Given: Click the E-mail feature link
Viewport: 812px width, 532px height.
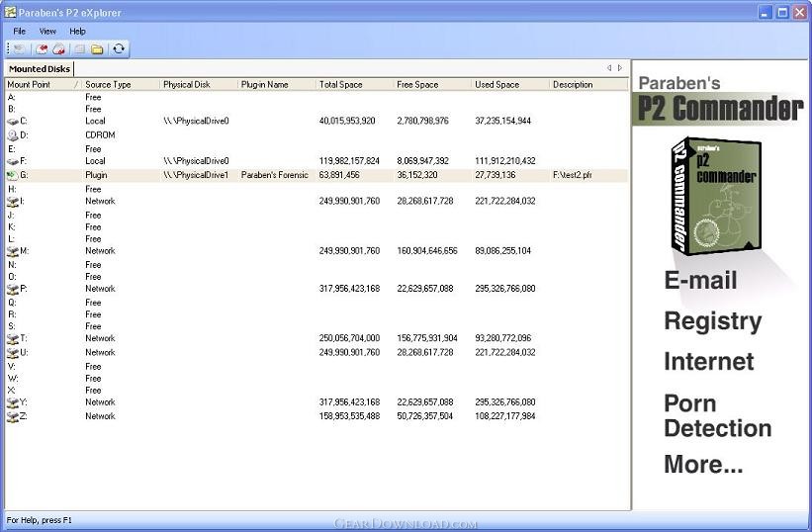Looking at the screenshot, I should (x=700, y=280).
